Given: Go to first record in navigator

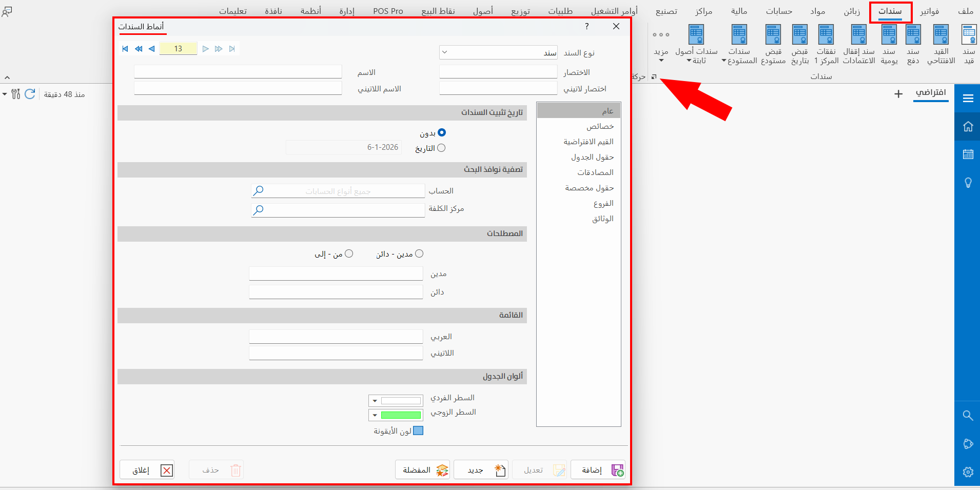Looking at the screenshot, I should click(x=125, y=49).
